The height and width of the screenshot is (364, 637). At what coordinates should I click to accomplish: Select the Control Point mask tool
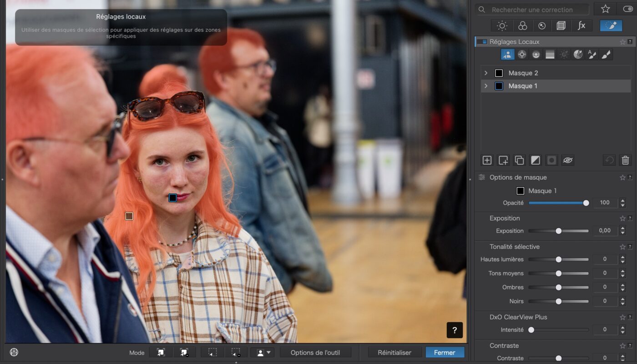(522, 55)
